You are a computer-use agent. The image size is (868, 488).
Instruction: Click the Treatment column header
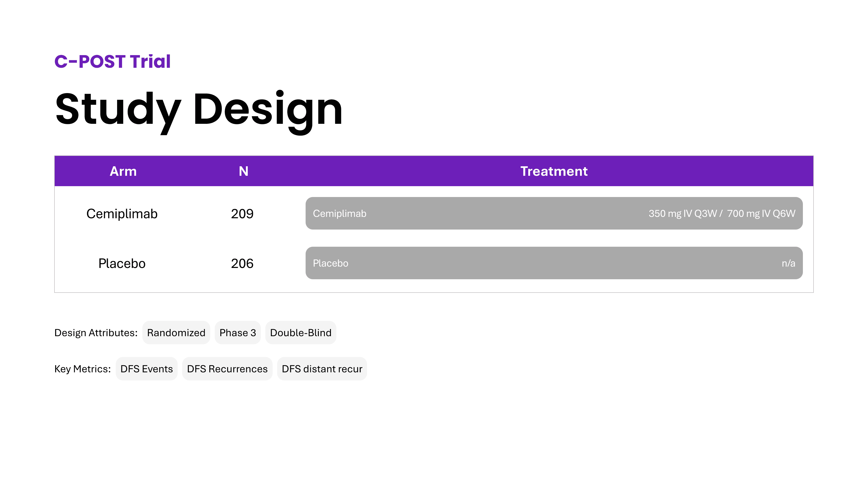point(554,171)
